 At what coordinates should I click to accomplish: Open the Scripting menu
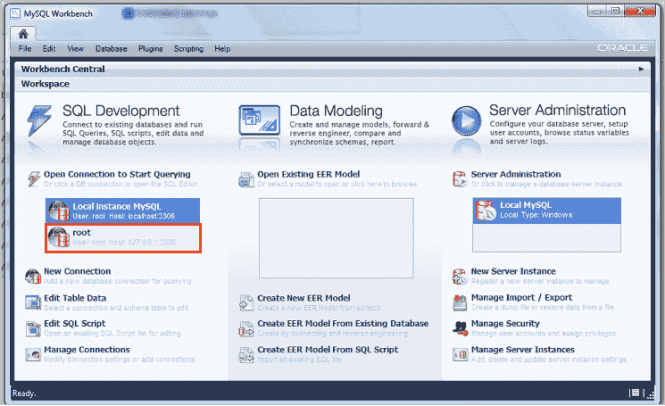pos(188,49)
